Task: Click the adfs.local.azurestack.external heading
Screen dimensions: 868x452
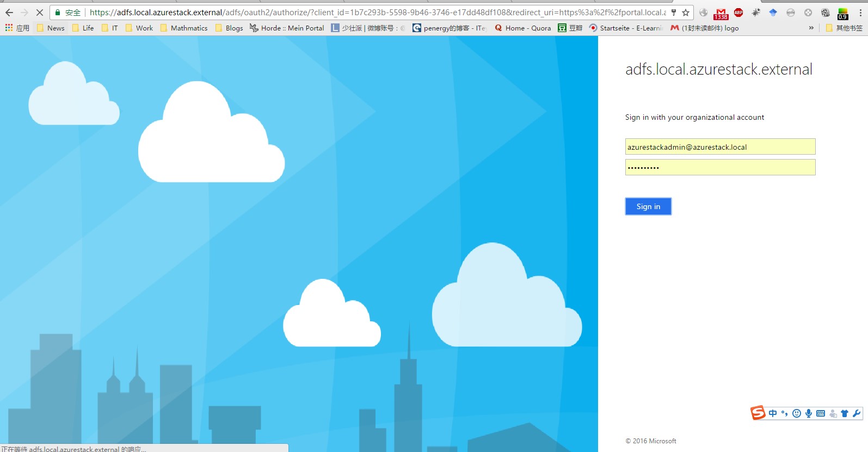Action: (x=718, y=70)
